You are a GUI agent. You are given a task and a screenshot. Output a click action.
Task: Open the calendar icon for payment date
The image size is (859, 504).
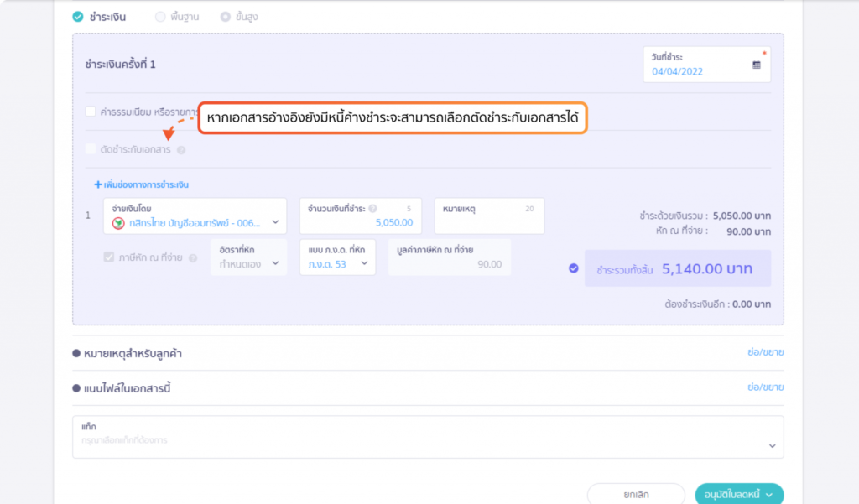pos(756,65)
